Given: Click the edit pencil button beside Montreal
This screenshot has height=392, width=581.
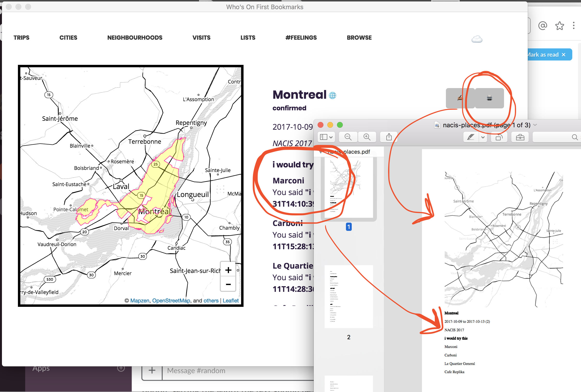Looking at the screenshot, I should [460, 98].
